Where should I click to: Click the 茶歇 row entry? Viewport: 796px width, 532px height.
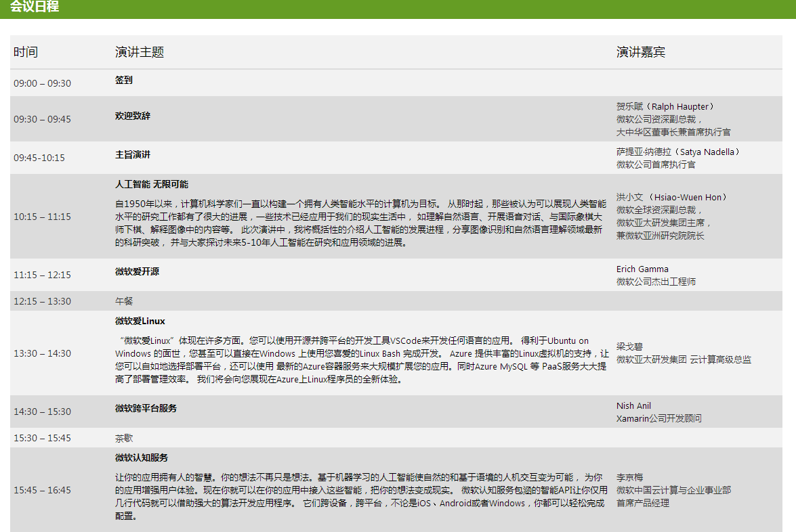pyautogui.click(x=124, y=438)
